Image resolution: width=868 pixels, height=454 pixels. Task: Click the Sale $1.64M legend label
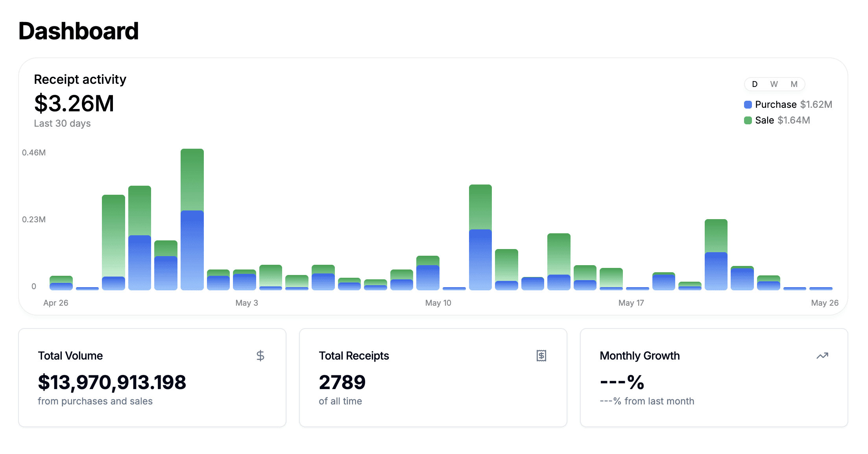pyautogui.click(x=782, y=120)
